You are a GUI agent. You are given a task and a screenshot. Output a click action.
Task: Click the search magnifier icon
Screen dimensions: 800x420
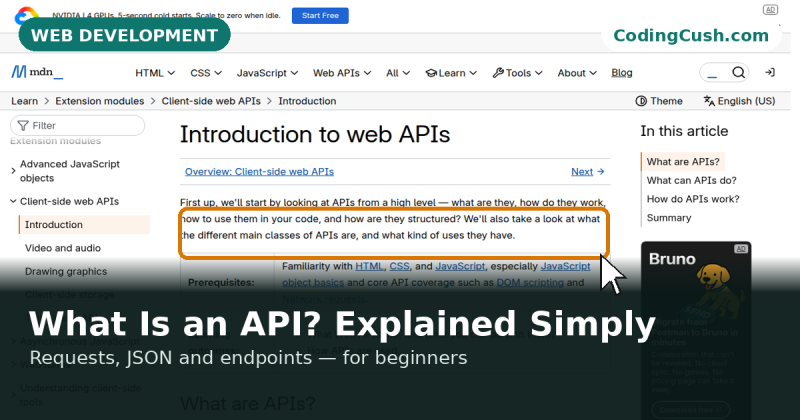pos(738,72)
